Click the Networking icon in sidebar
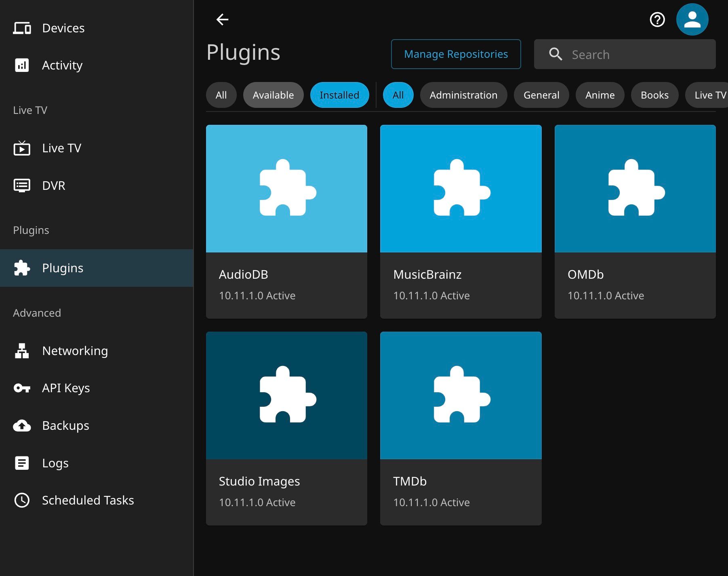 coord(22,351)
